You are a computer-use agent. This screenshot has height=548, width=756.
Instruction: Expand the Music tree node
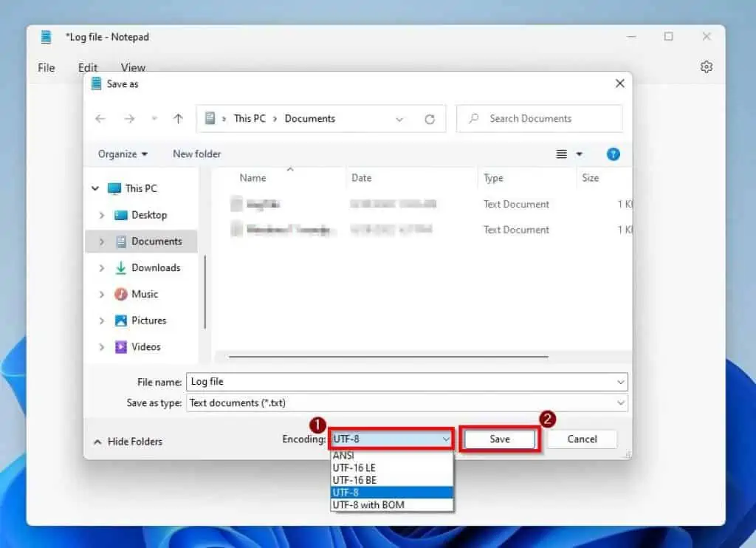(101, 294)
